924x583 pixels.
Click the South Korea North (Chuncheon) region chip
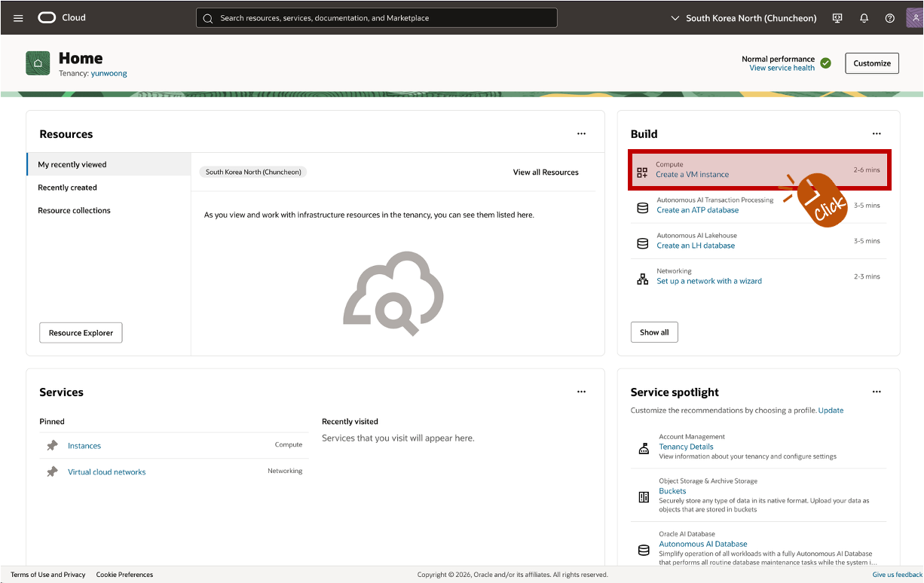coord(253,172)
